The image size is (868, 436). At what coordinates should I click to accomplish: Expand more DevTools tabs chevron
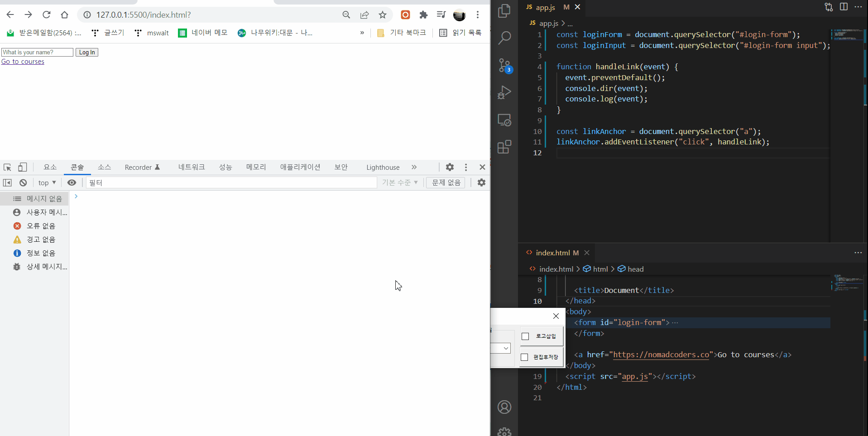pos(414,167)
